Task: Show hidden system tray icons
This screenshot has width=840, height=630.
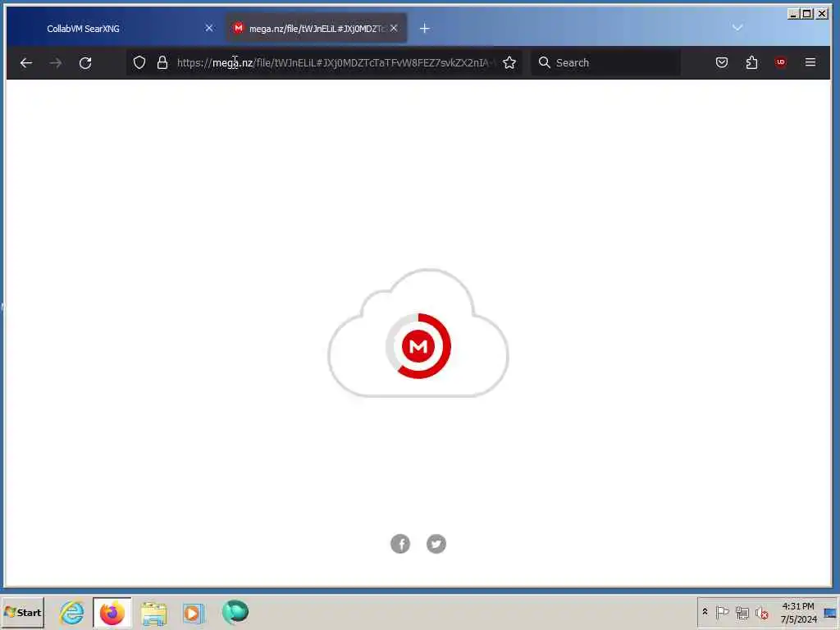Action: click(x=705, y=611)
